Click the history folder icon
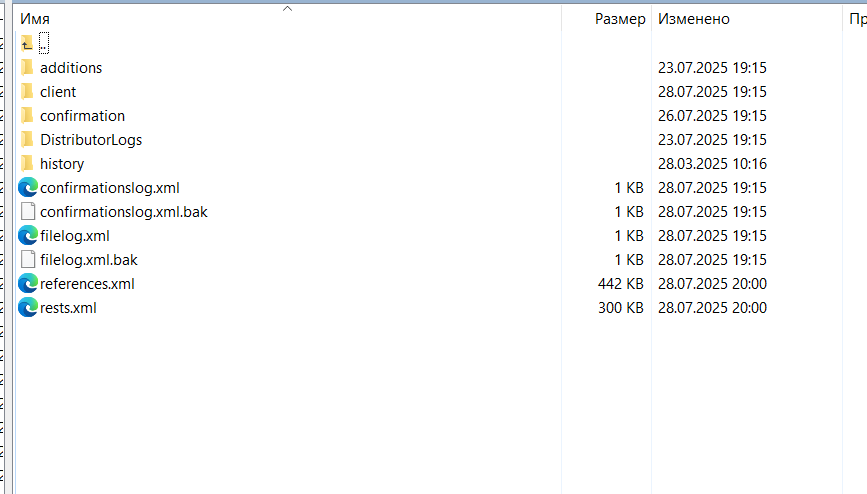867x494 pixels. 27,164
